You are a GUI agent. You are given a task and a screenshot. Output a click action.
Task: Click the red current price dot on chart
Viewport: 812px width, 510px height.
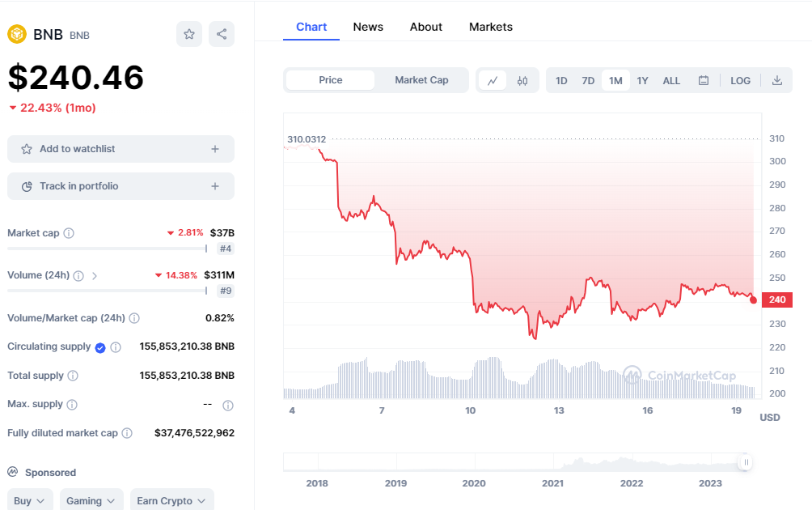point(754,300)
